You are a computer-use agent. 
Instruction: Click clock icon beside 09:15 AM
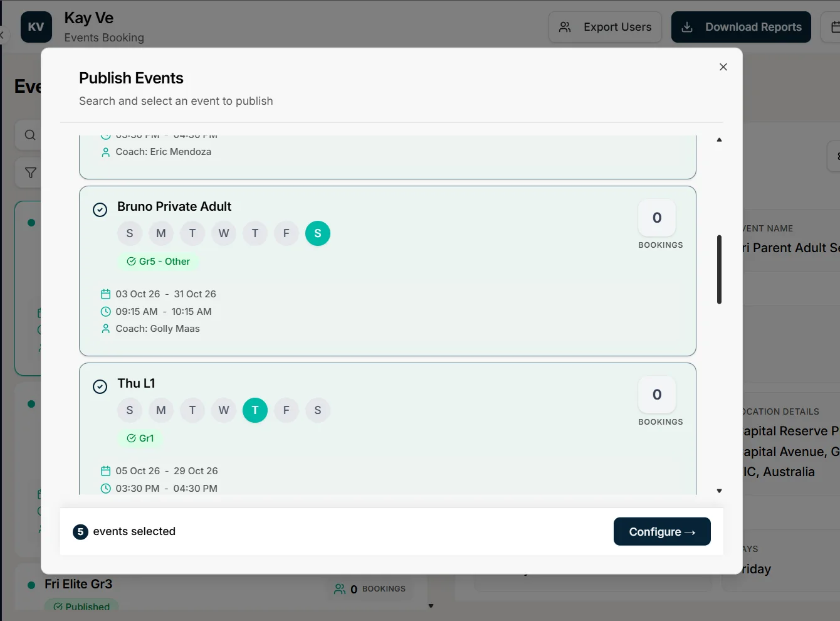pos(106,312)
